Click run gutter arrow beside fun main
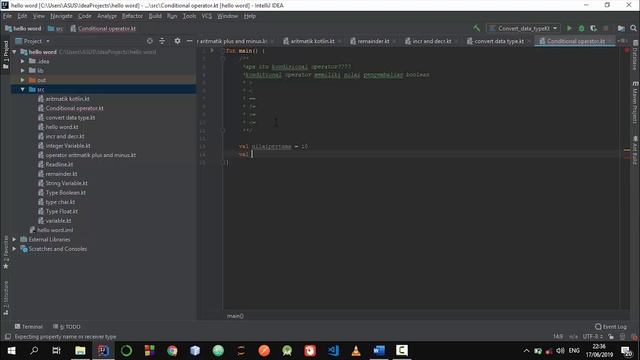Viewport: 640px width, 360px height. pos(212,51)
